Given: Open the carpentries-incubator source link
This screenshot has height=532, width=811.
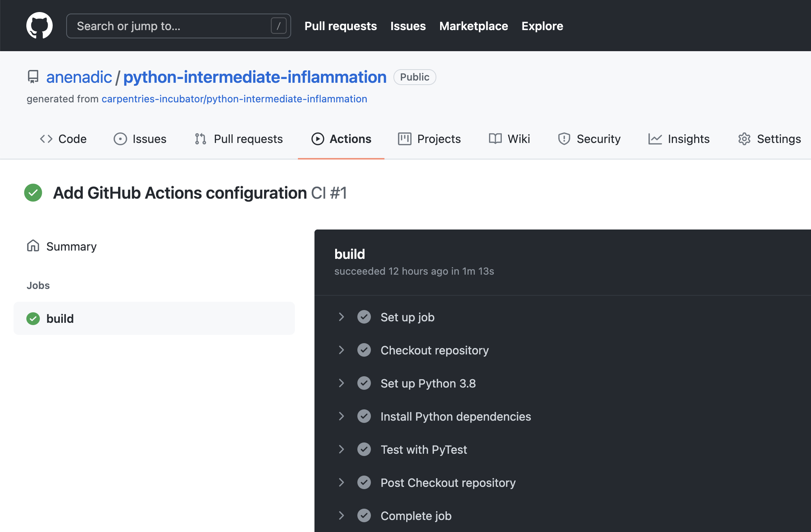Looking at the screenshot, I should (x=234, y=99).
